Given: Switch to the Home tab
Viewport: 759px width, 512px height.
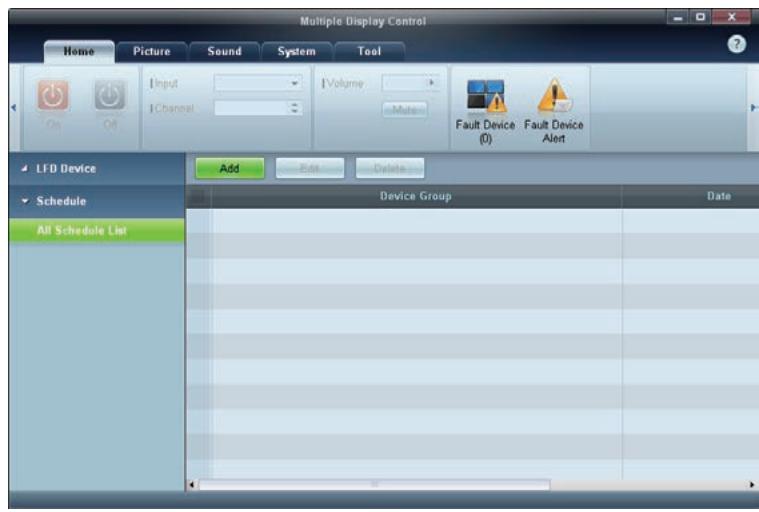Looking at the screenshot, I should 79,51.
